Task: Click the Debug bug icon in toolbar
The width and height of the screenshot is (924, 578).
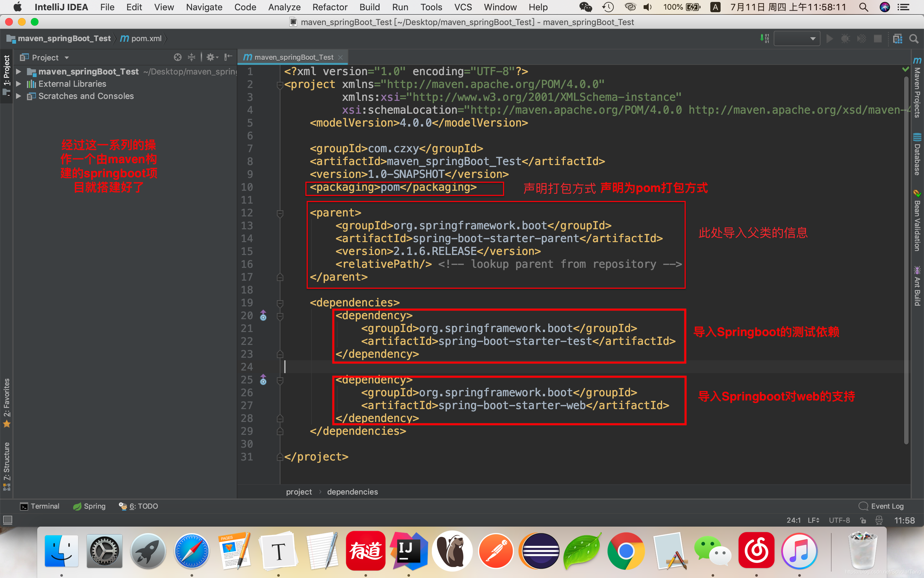Action: coord(845,39)
